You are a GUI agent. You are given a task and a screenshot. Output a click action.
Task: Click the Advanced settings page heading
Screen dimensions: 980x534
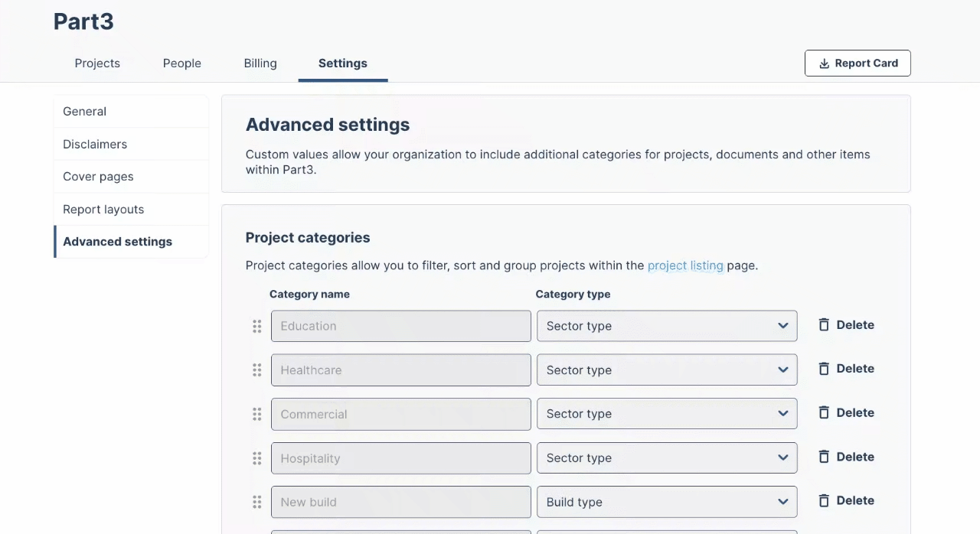[328, 125]
